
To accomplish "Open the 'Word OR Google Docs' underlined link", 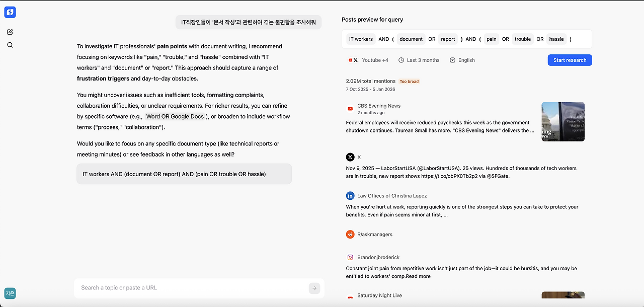I will tap(175, 116).
